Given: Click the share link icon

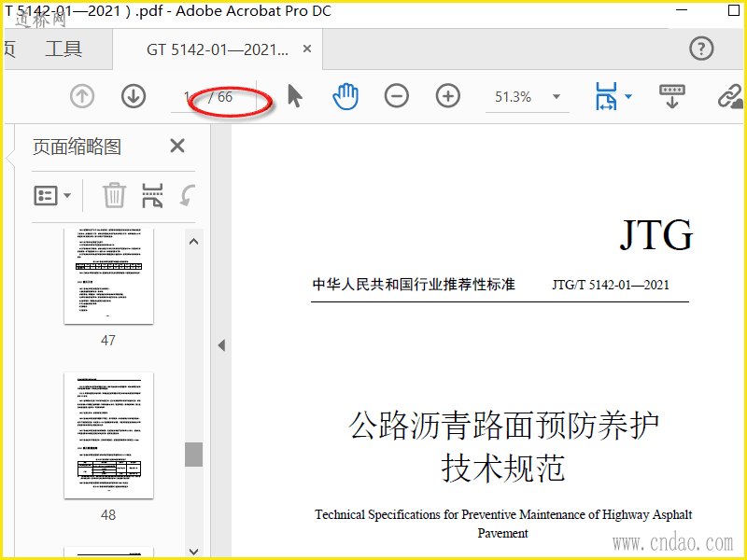Looking at the screenshot, I should click(730, 97).
